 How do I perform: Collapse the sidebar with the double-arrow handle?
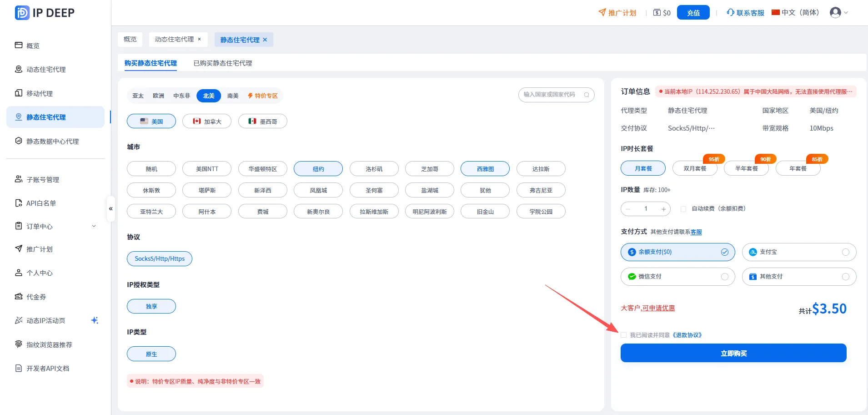[110, 209]
